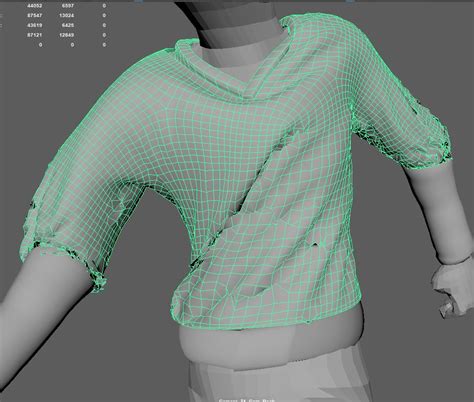
Task: Click the poly count value 87121
Action: pos(34,35)
